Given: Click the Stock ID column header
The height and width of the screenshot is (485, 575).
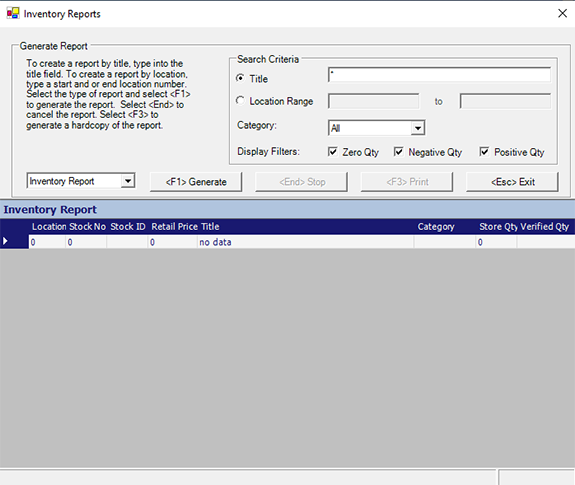Looking at the screenshot, I should [128, 227].
